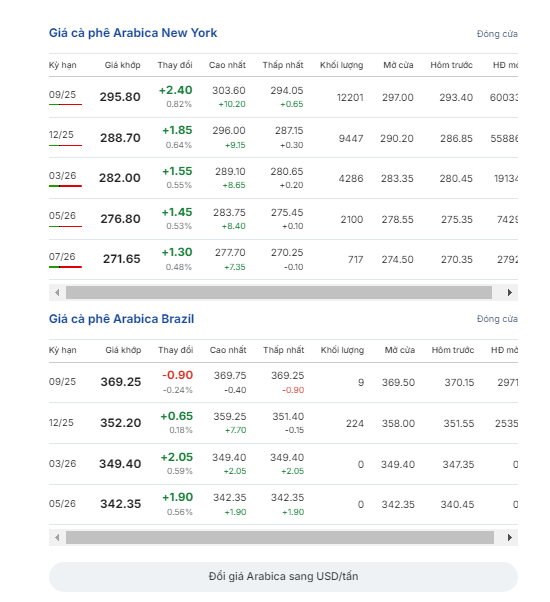
Task: Click 'Đóng cửa' status in Brazil section
Action: pos(497,319)
